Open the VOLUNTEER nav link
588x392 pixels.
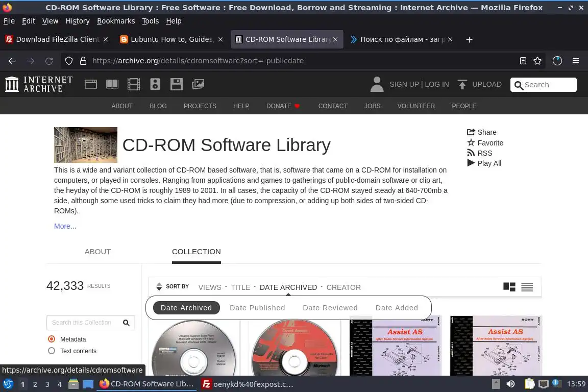click(416, 106)
